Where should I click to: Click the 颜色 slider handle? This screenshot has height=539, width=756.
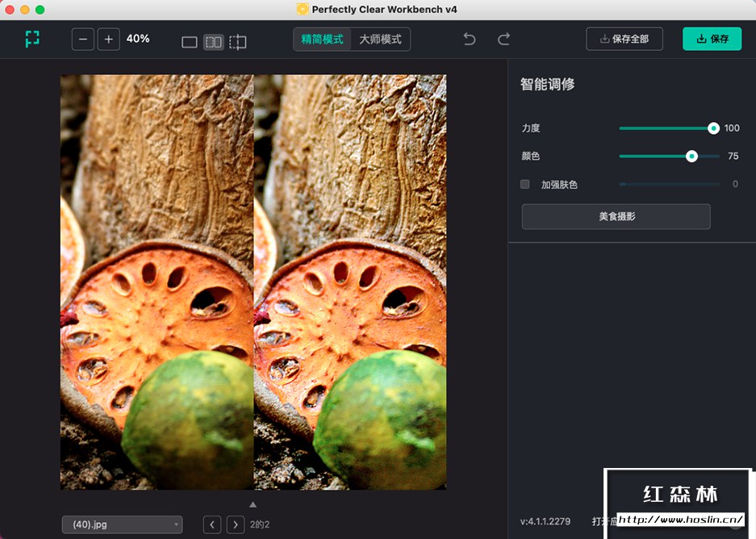(691, 157)
